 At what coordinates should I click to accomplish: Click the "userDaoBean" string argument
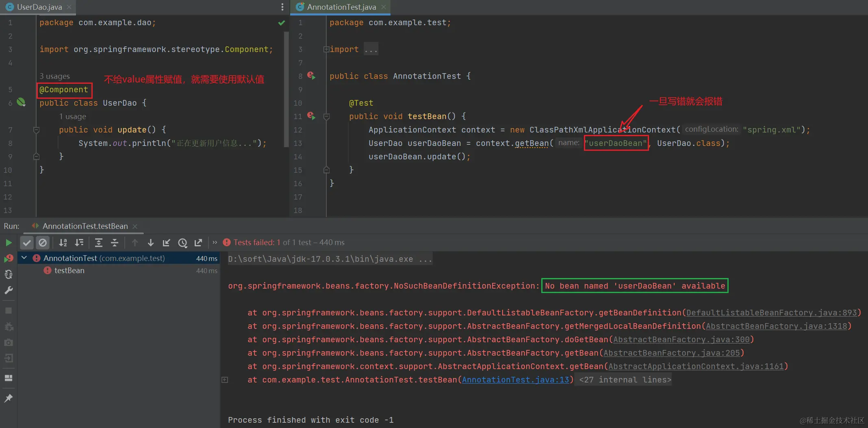616,143
